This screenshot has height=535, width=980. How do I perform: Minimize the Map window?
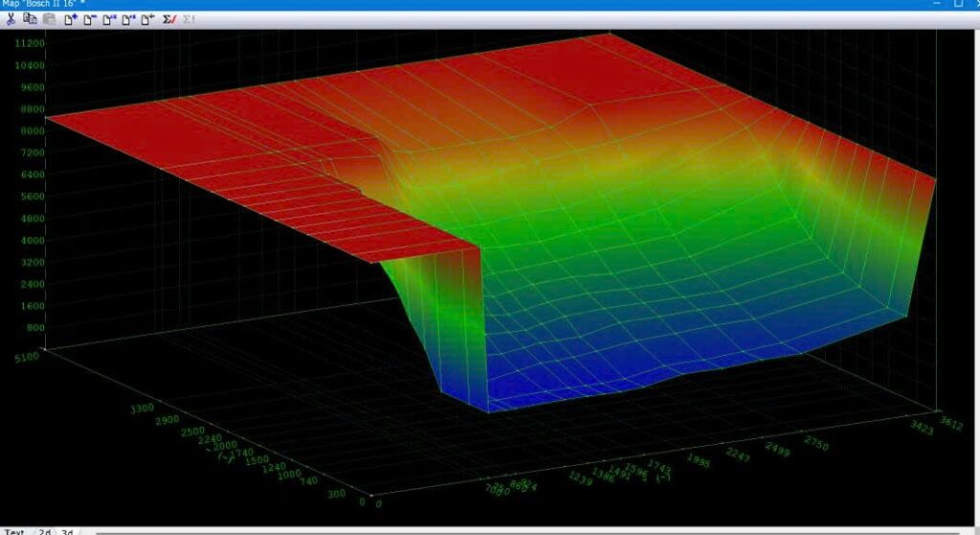935,5
